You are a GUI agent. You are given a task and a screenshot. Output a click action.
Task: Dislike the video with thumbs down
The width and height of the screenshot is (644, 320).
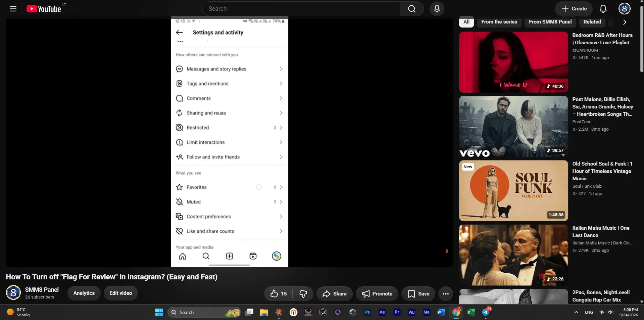303,294
